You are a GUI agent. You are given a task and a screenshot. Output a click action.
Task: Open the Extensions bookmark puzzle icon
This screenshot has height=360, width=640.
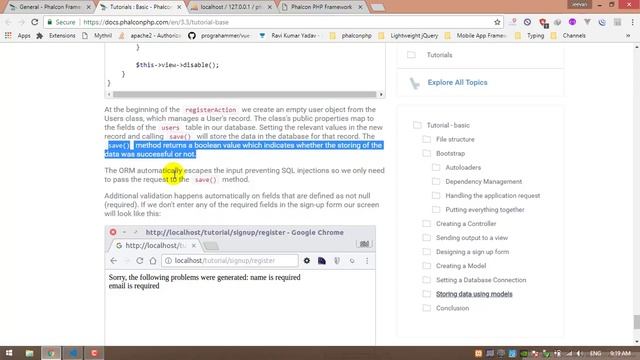40,36
